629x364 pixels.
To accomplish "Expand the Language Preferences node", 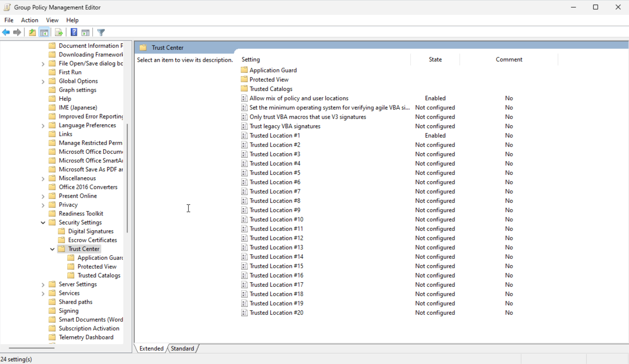I will pyautogui.click(x=43, y=126).
